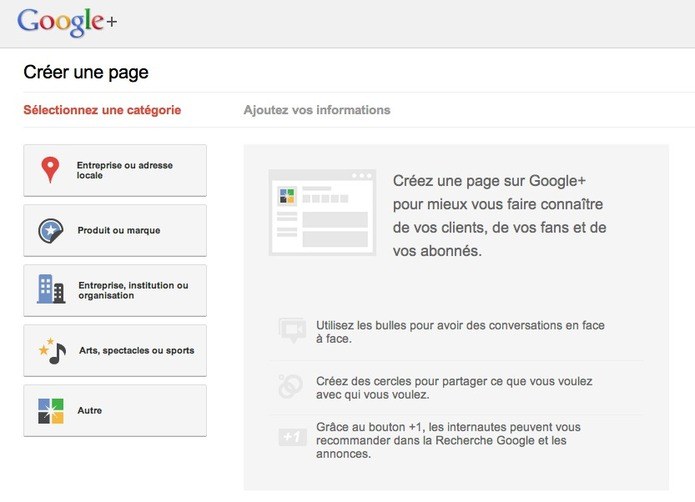The width and height of the screenshot is (695, 502).
Task: Click the video chat bubble icon
Action: point(292,330)
